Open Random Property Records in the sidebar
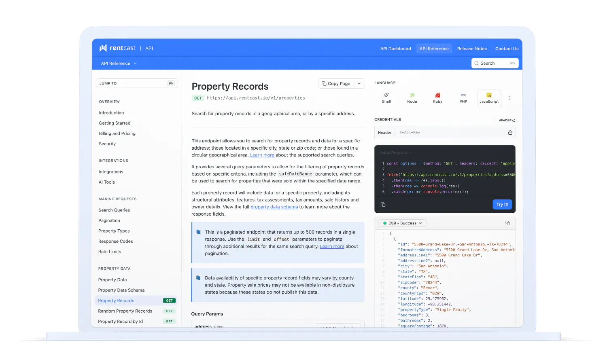 125,311
